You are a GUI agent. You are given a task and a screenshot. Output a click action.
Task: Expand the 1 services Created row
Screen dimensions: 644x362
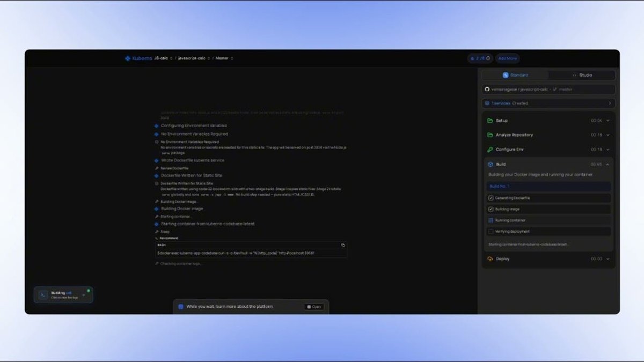[x=548, y=103]
